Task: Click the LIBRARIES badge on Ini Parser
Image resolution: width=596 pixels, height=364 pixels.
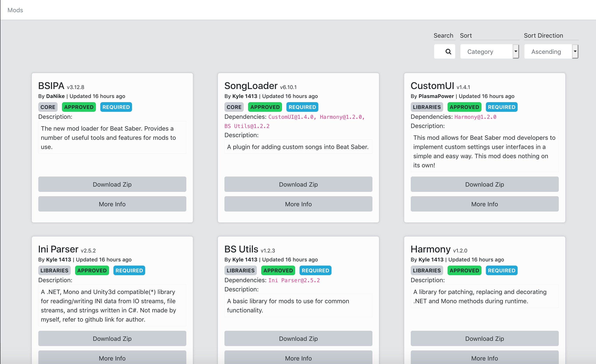Action: [x=55, y=270]
